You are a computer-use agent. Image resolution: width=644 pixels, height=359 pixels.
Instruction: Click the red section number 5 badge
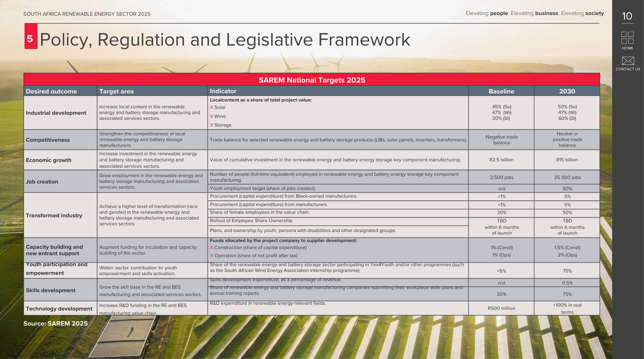(x=31, y=36)
